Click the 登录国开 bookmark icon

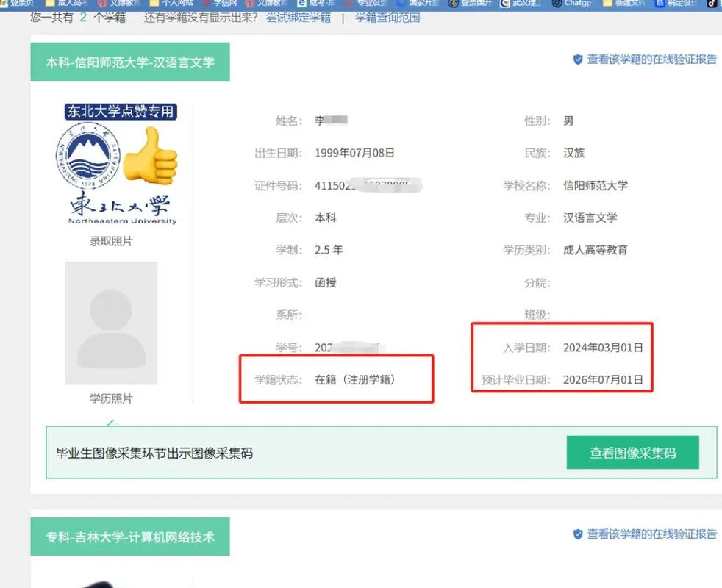[x=454, y=4]
